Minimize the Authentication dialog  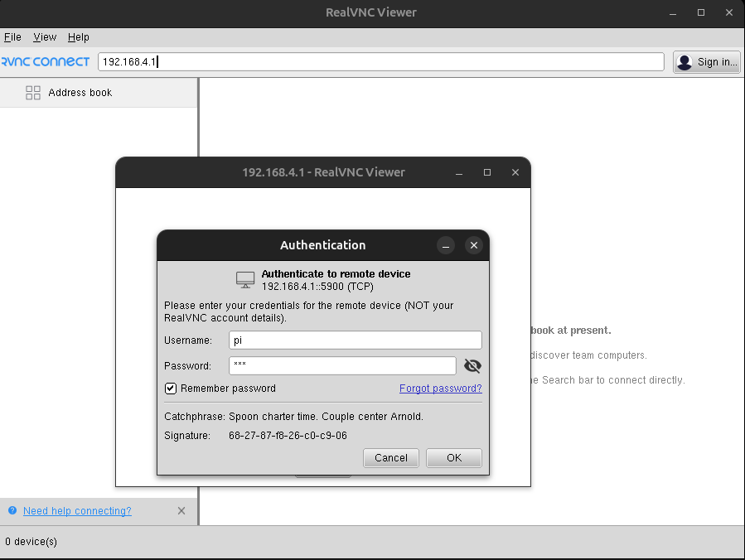[446, 245]
